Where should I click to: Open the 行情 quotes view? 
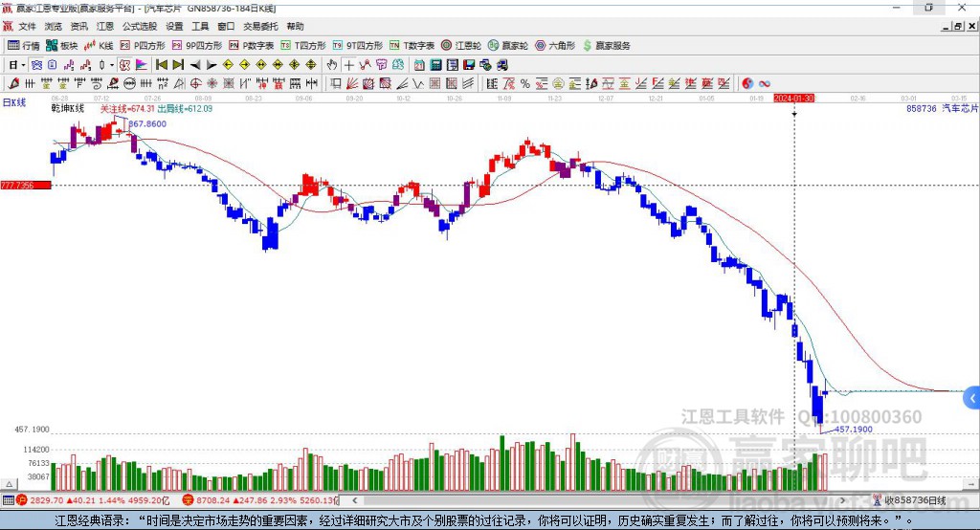tap(23, 46)
